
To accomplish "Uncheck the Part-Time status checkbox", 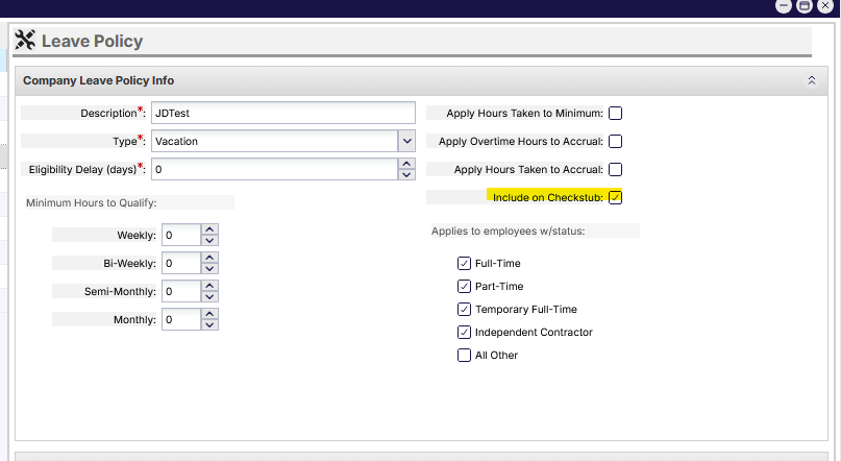I will coord(464,286).
